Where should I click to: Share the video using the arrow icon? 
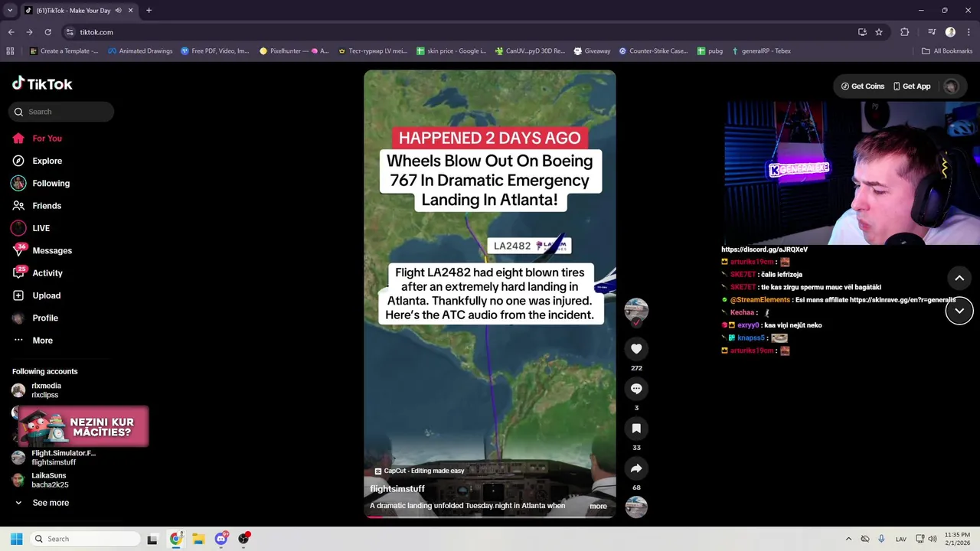point(636,468)
